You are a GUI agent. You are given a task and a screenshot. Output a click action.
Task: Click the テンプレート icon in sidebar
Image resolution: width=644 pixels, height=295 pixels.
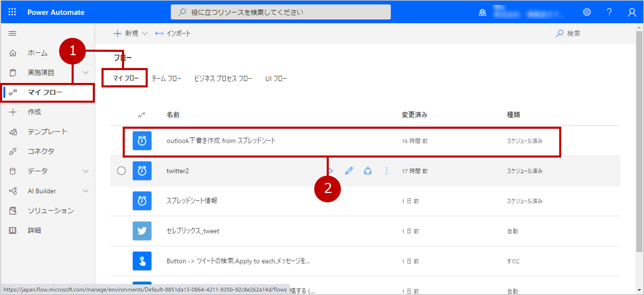coord(13,132)
